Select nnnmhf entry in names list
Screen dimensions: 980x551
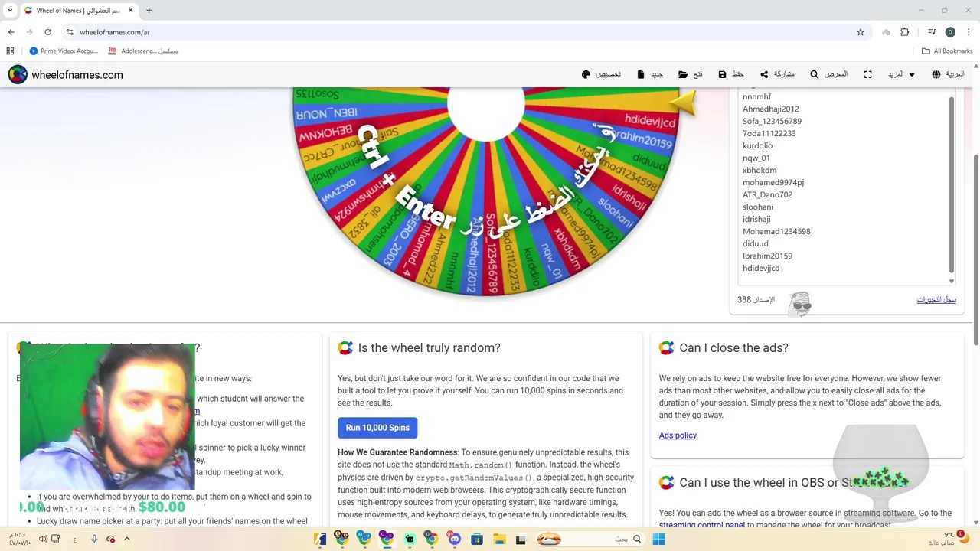(x=756, y=96)
